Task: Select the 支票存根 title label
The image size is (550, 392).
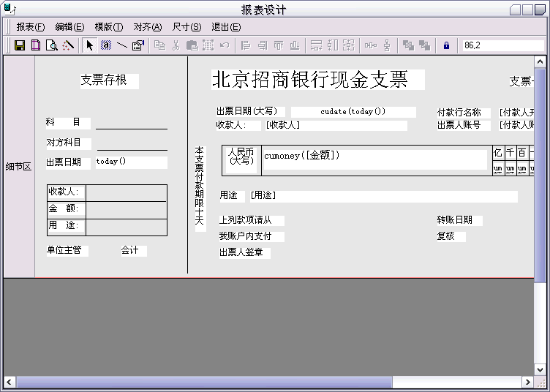Action: [110, 80]
